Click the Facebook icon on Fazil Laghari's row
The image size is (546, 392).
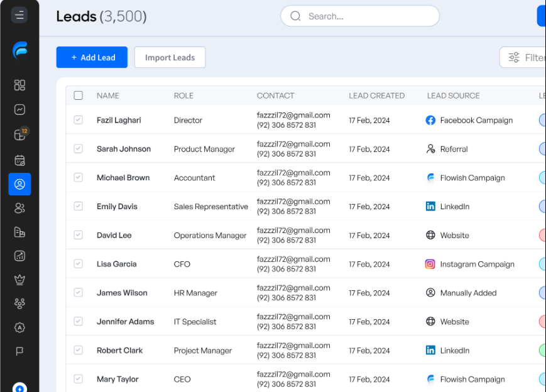point(430,120)
